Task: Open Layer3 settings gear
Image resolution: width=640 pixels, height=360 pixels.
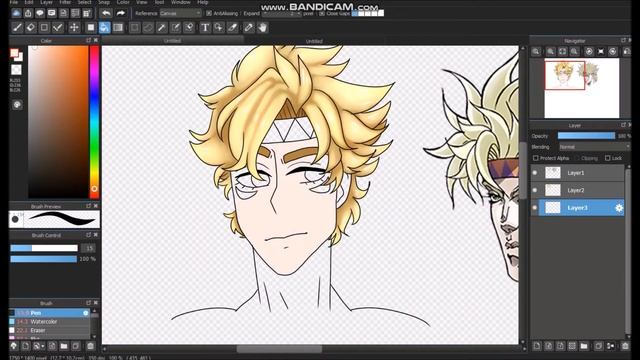Action: tap(619, 208)
